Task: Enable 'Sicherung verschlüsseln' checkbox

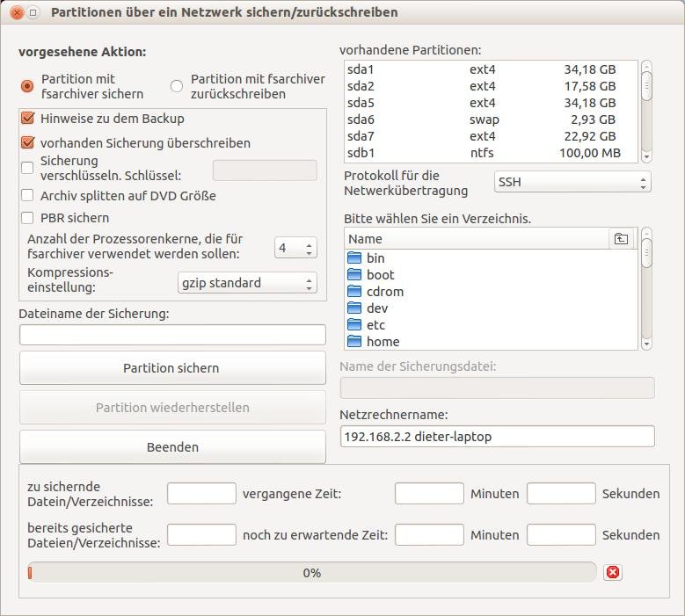Action: pyautogui.click(x=27, y=168)
